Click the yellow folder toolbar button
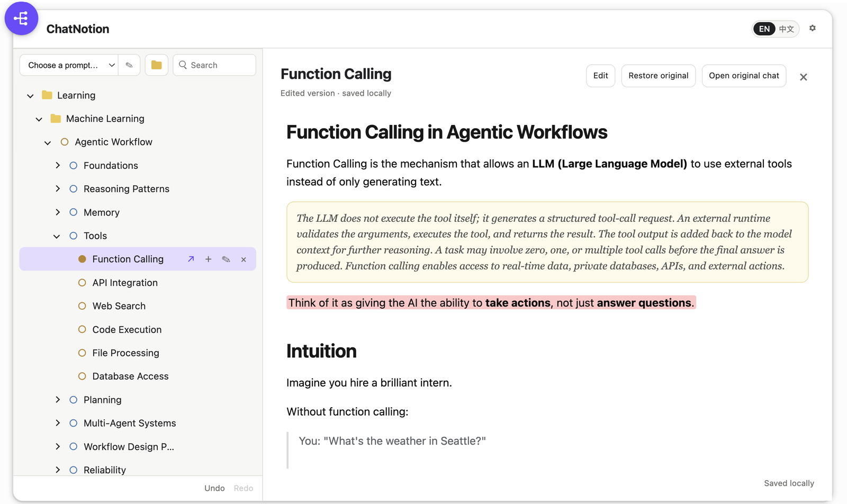Image resolution: width=847 pixels, height=504 pixels. 157,65
